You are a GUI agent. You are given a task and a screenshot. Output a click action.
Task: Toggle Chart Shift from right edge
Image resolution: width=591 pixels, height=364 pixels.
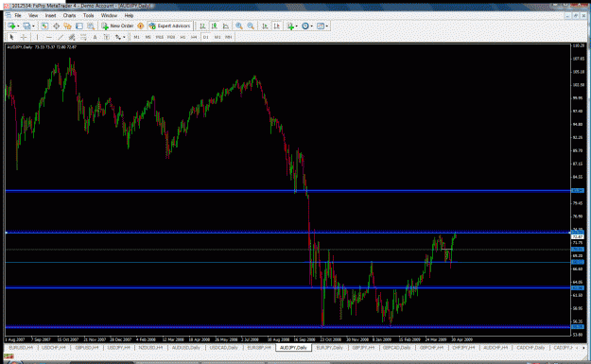tap(277, 26)
